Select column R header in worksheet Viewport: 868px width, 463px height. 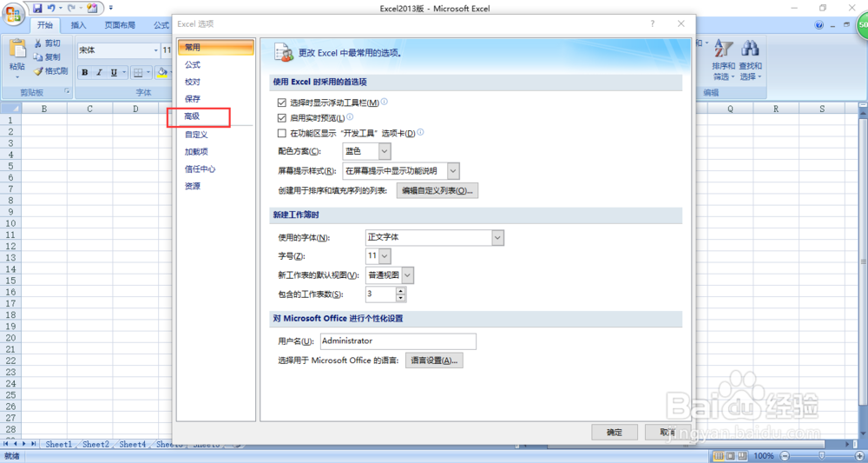[776, 109]
